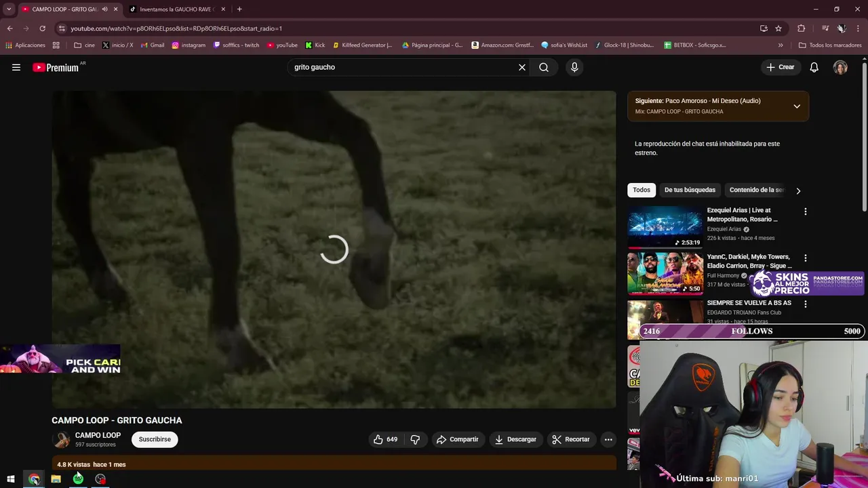The image size is (868, 488).
Task: Open instagram bookmark
Action: [189, 45]
